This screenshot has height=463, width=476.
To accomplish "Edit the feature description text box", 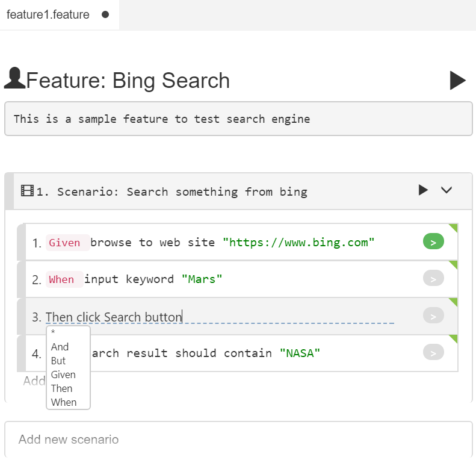I will click(238, 119).
